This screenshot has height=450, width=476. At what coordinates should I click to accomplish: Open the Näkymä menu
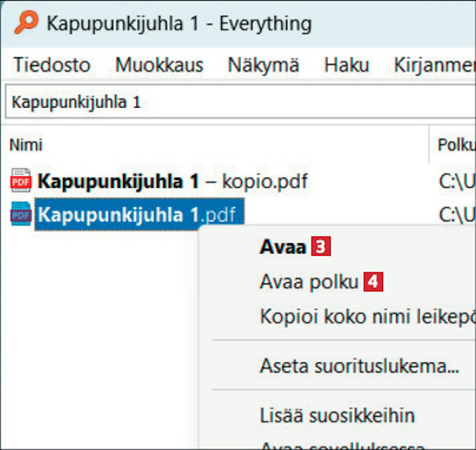[x=263, y=65]
